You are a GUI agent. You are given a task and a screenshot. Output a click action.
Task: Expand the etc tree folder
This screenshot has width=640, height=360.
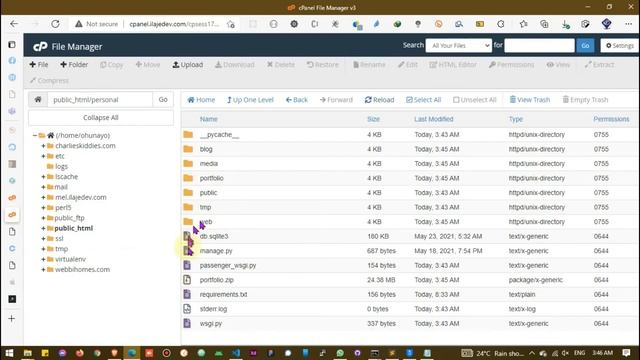[43, 156]
